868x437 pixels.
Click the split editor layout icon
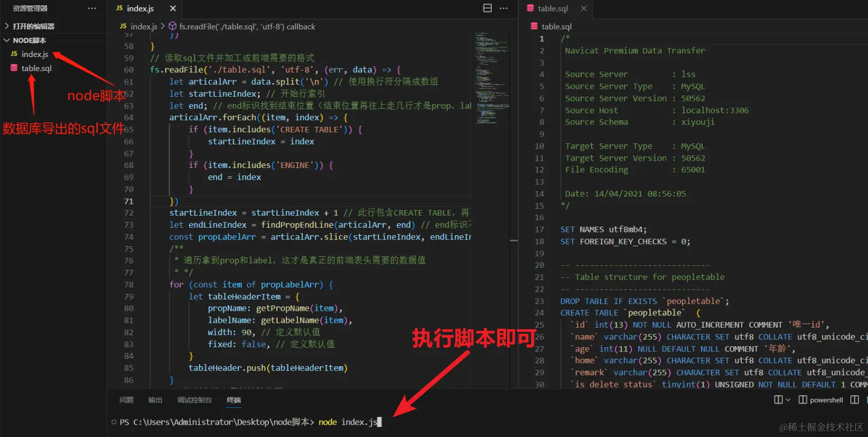(x=488, y=8)
